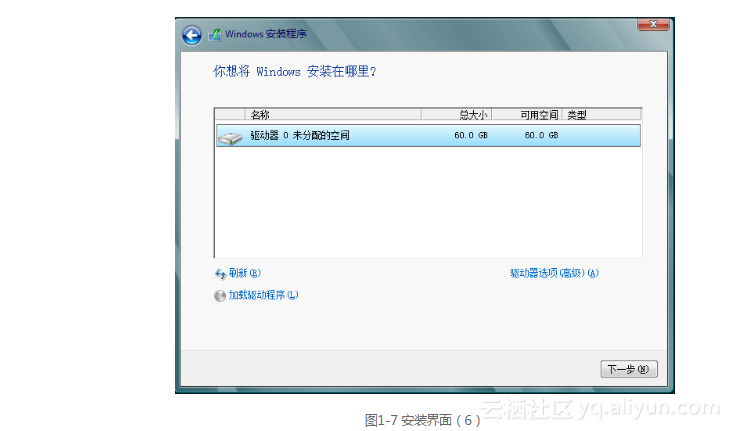Viewport: 731px width, 431px height.
Task: Click the refresh arrows icon
Action: point(220,274)
